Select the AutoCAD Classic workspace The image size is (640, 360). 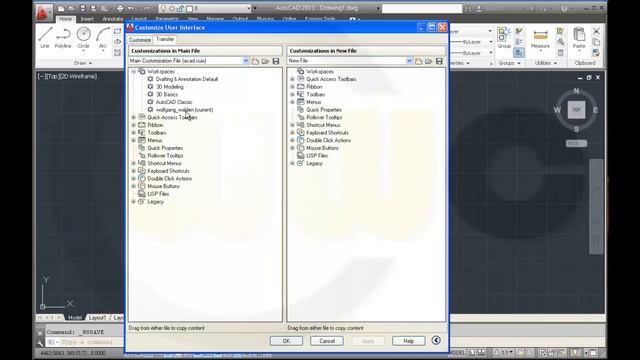[x=173, y=102]
